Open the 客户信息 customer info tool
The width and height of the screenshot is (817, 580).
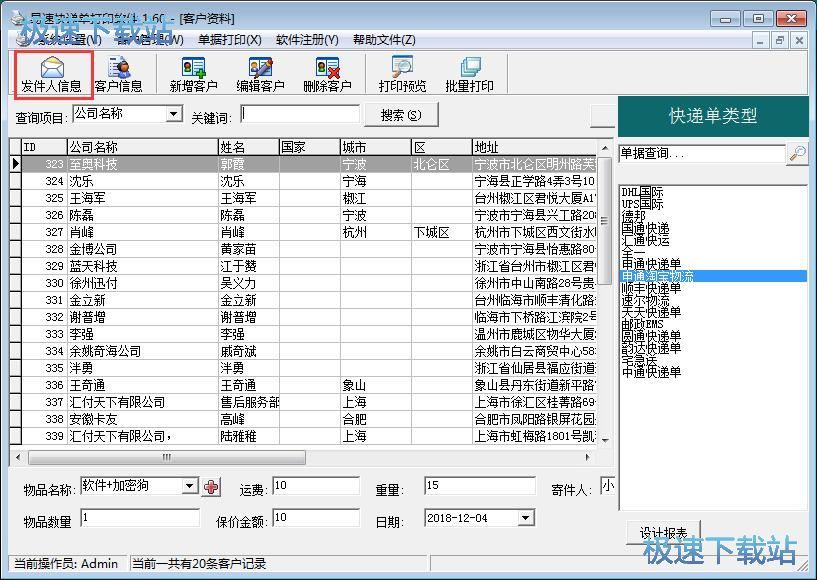tap(118, 75)
